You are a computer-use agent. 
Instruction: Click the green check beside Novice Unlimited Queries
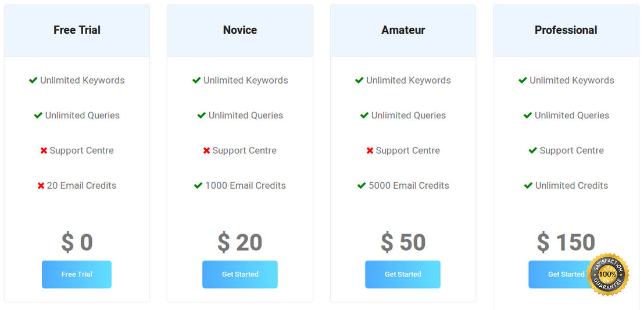201,116
